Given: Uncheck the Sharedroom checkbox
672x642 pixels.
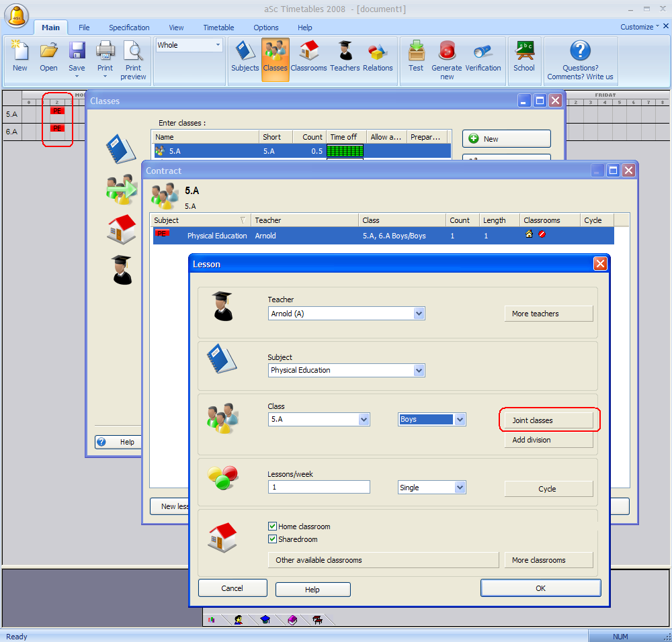Looking at the screenshot, I should [x=273, y=539].
